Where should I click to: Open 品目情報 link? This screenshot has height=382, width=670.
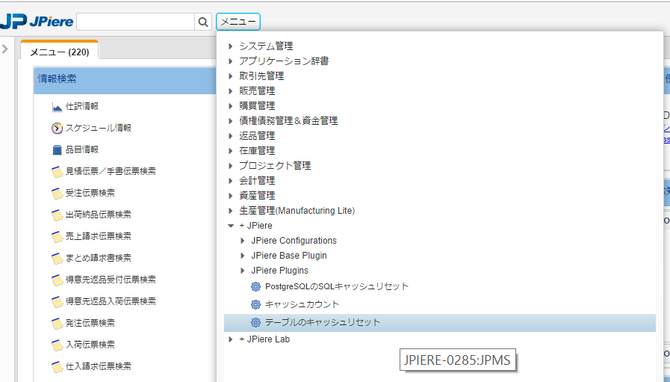click(x=82, y=150)
